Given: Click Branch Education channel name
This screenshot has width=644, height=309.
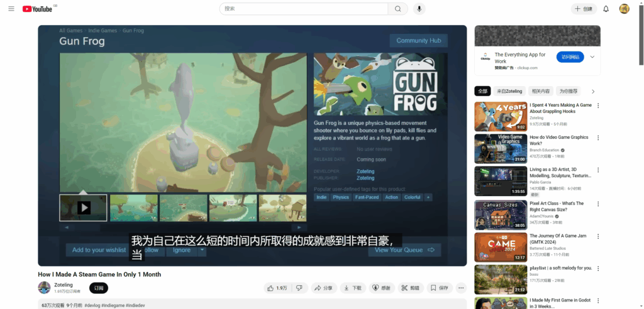Looking at the screenshot, I should [545, 150].
